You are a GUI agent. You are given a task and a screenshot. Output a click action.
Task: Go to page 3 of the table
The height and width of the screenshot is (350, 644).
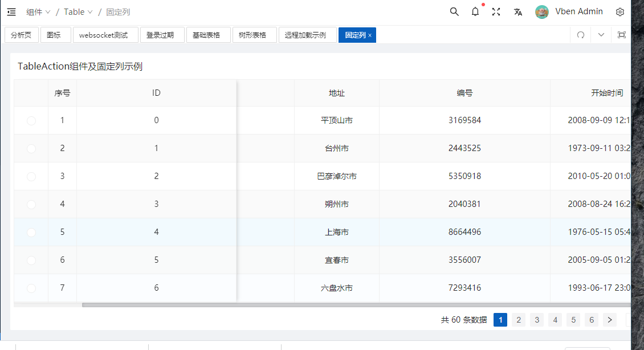(x=537, y=320)
